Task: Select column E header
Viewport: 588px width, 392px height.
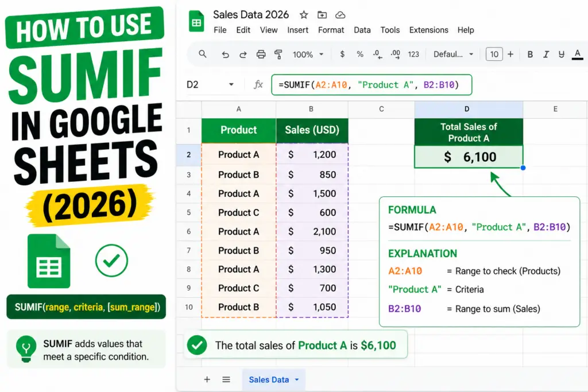Action: click(x=555, y=109)
